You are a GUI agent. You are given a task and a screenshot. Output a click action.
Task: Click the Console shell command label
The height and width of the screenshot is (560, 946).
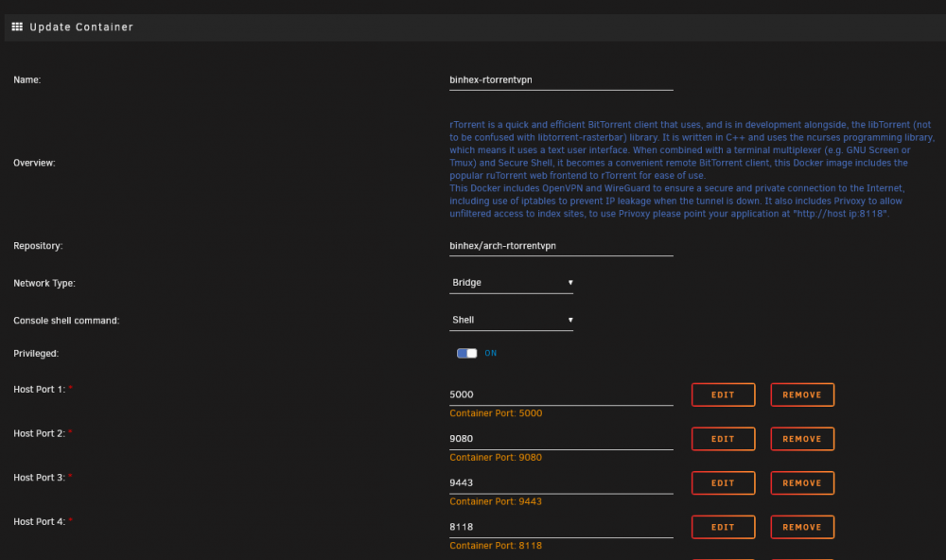(x=66, y=321)
